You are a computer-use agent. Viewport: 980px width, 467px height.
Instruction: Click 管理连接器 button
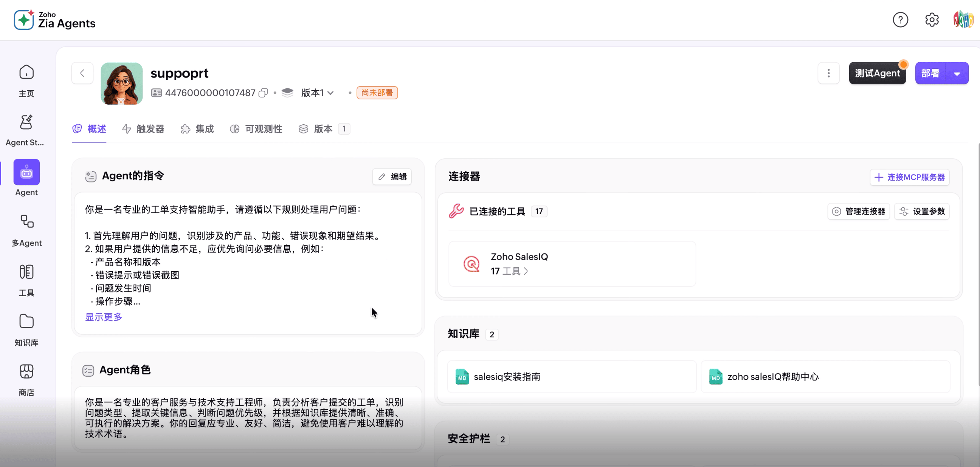tap(859, 211)
